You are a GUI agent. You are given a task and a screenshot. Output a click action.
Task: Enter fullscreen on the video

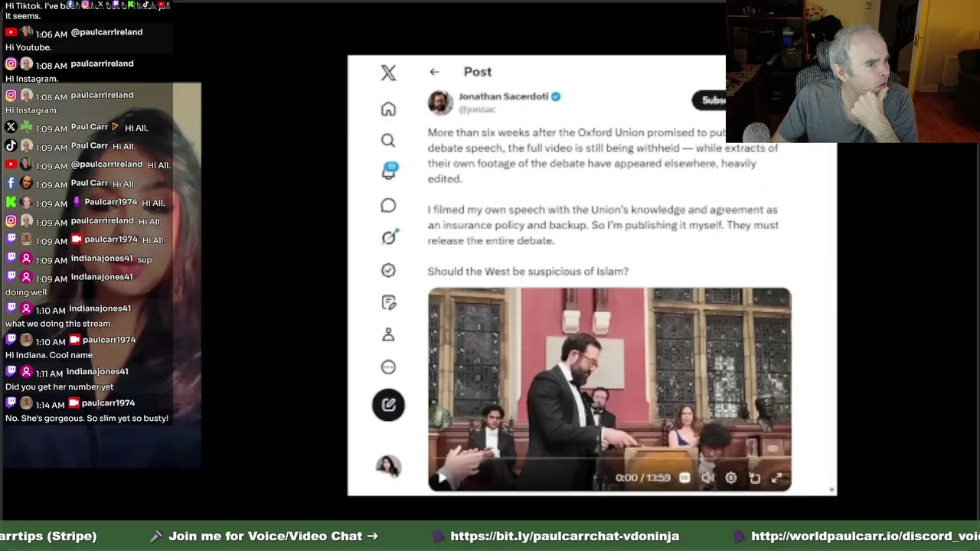[x=777, y=478]
